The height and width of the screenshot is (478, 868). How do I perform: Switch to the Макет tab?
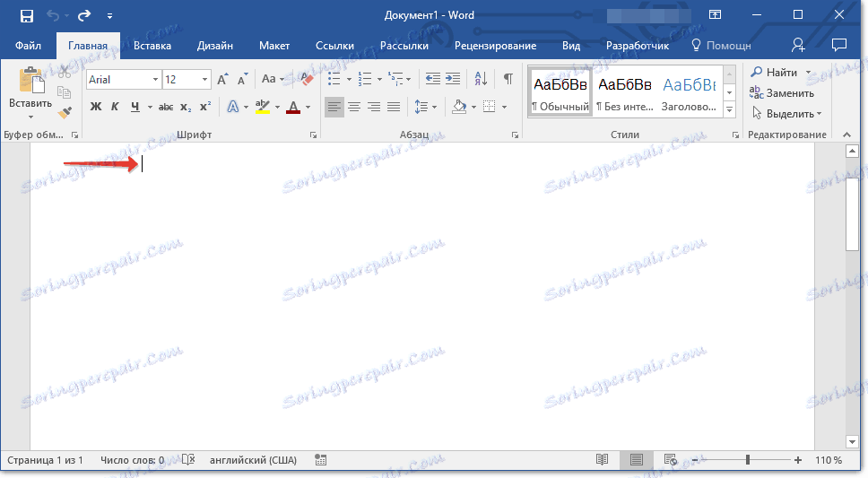pyautogui.click(x=274, y=46)
